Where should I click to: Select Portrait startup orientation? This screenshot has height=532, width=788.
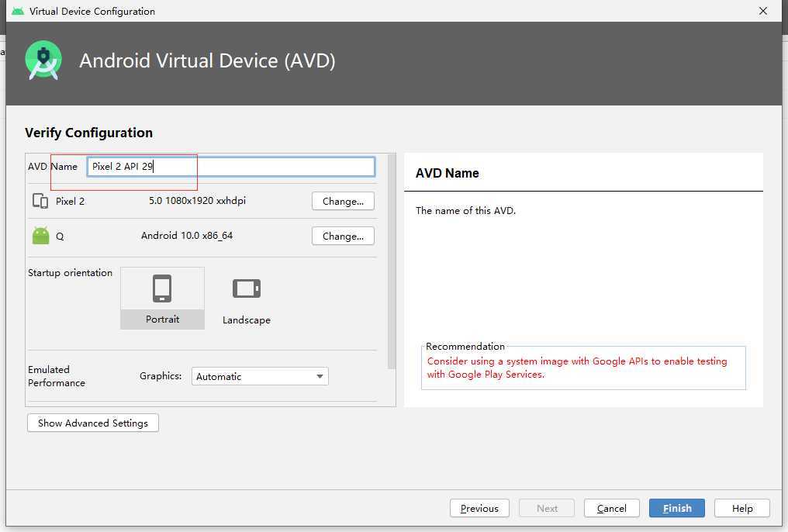[x=162, y=298]
